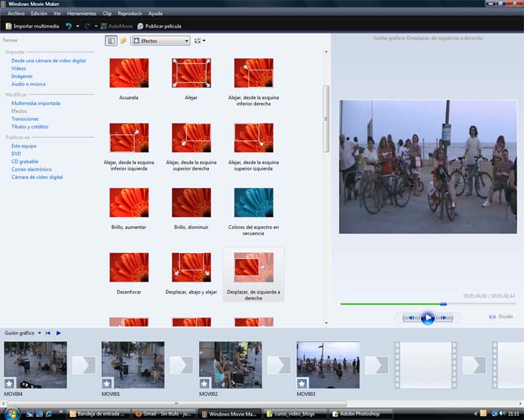This screenshot has width=524, height=420.
Task: Open the undo history dropdown arrow
Action: [x=78, y=26]
